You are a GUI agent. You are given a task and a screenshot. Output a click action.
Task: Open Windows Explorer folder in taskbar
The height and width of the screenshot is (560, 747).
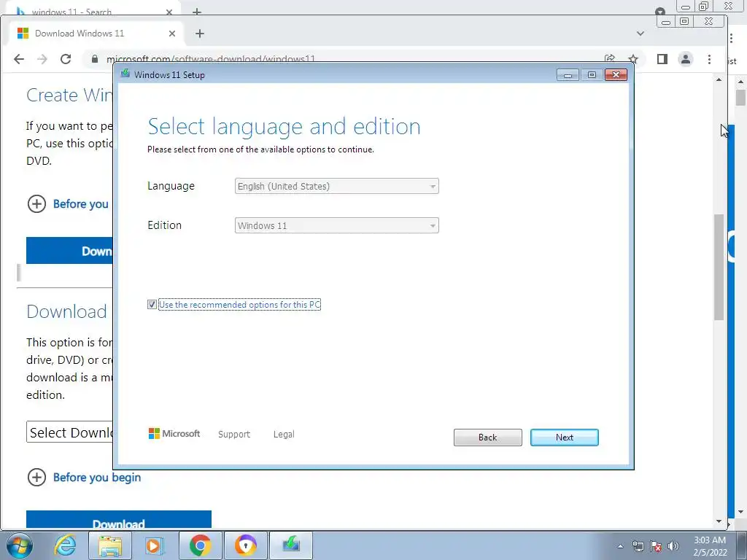click(x=110, y=545)
